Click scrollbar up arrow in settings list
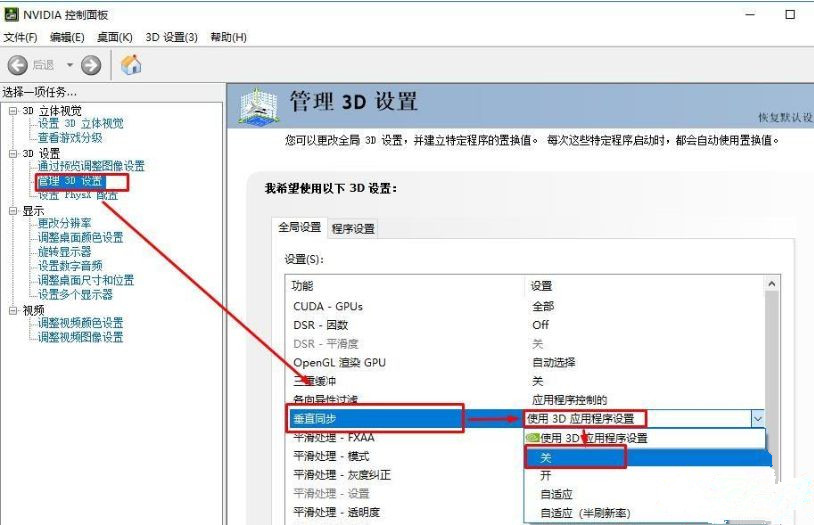Screen dimensions: 814x525 771,285
